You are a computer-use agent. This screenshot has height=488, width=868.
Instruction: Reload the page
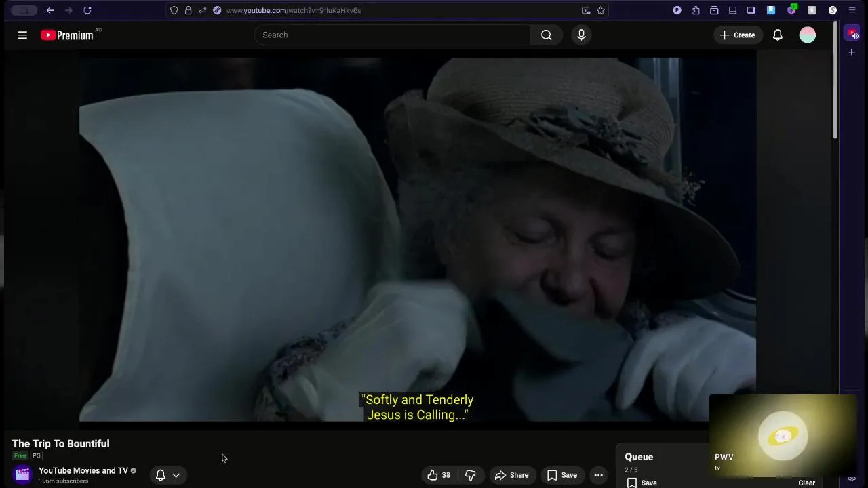[87, 10]
